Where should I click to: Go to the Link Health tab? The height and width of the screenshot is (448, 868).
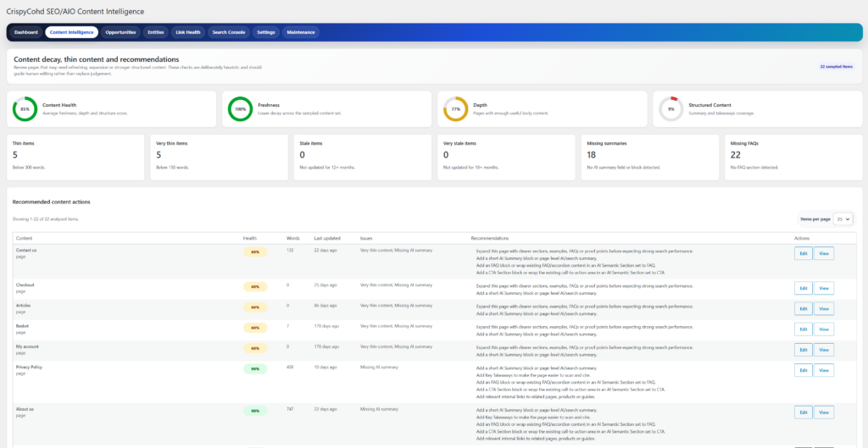pos(188,33)
